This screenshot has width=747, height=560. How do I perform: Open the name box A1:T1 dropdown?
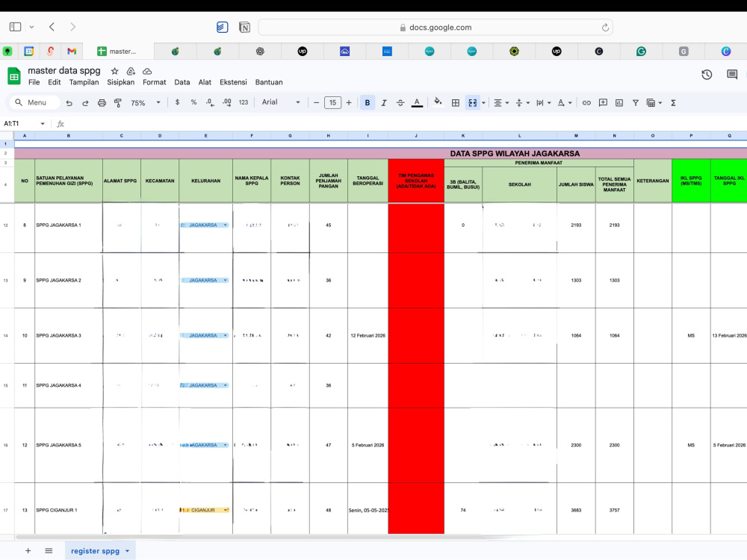43,124
